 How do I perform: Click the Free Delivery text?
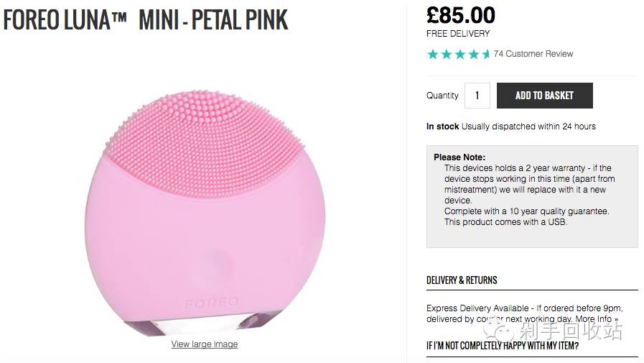pyautogui.click(x=458, y=34)
